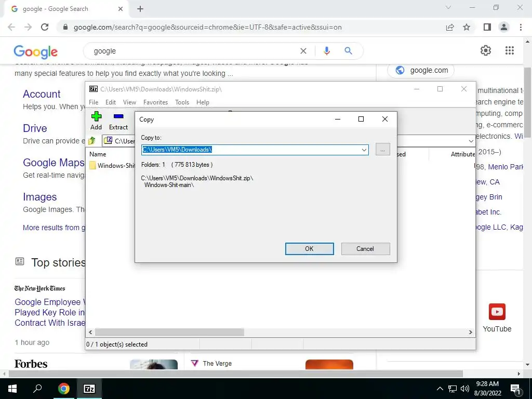
Task: Open a new Chrome tab
Action: 140,9
